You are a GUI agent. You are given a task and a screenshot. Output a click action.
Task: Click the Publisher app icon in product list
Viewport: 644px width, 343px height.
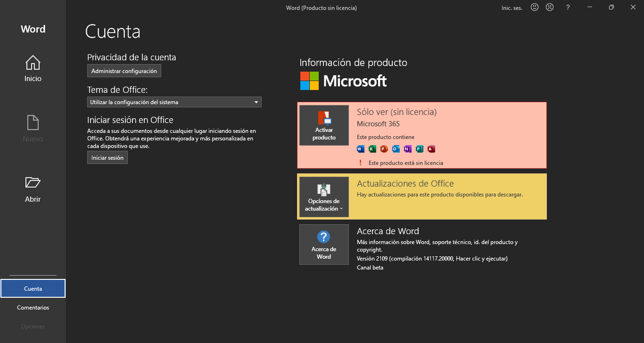tap(419, 149)
